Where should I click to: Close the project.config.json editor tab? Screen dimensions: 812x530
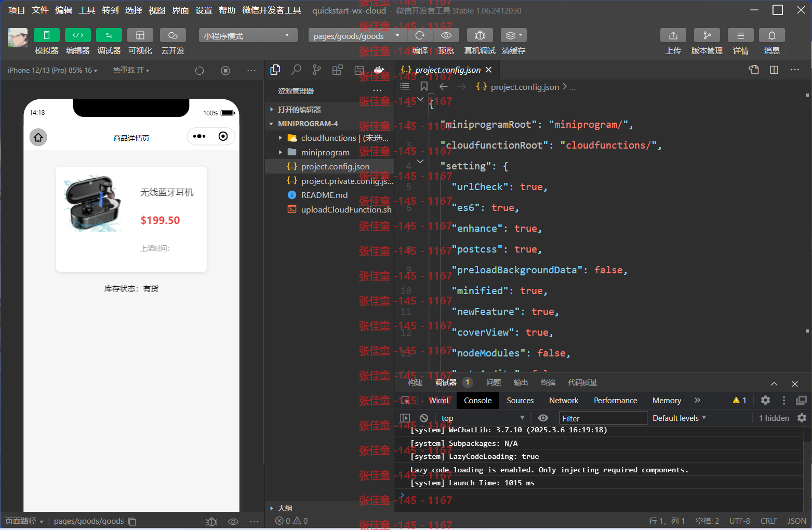coord(488,70)
